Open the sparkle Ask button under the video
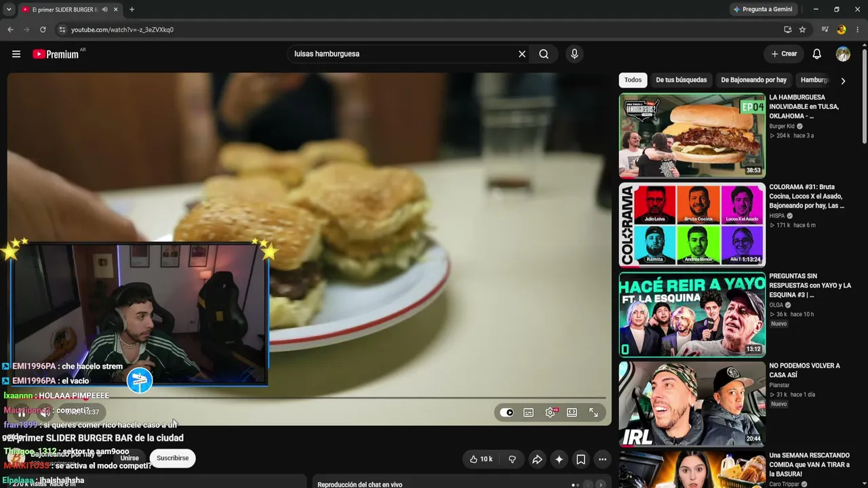The width and height of the screenshot is (868, 488). pyautogui.click(x=559, y=460)
